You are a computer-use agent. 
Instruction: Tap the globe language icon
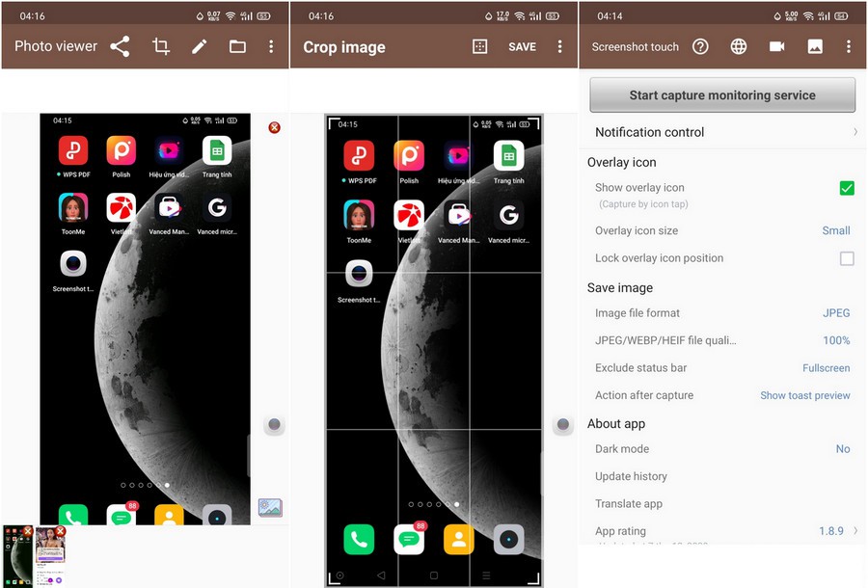[x=739, y=46]
